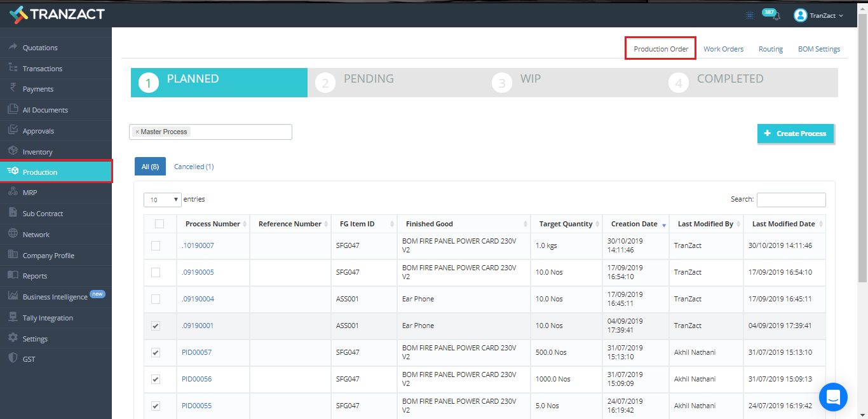Show the All (8) list

150,167
